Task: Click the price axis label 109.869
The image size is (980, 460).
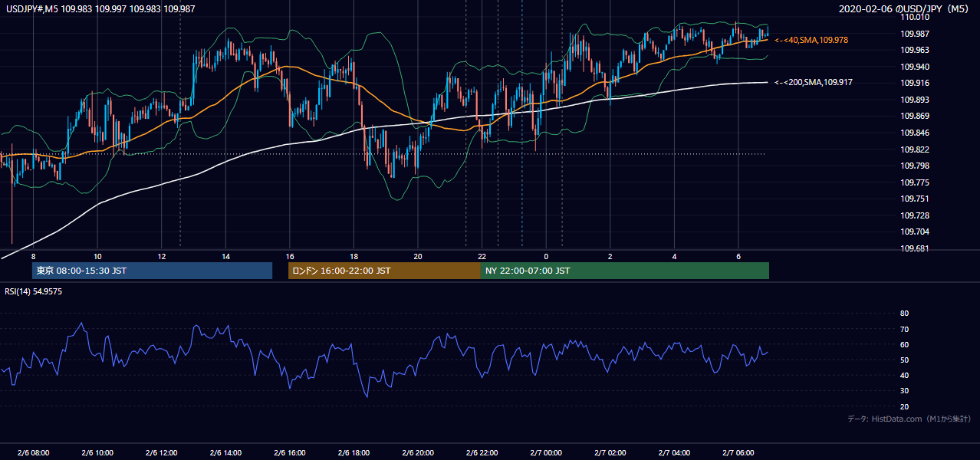Action: click(914, 117)
